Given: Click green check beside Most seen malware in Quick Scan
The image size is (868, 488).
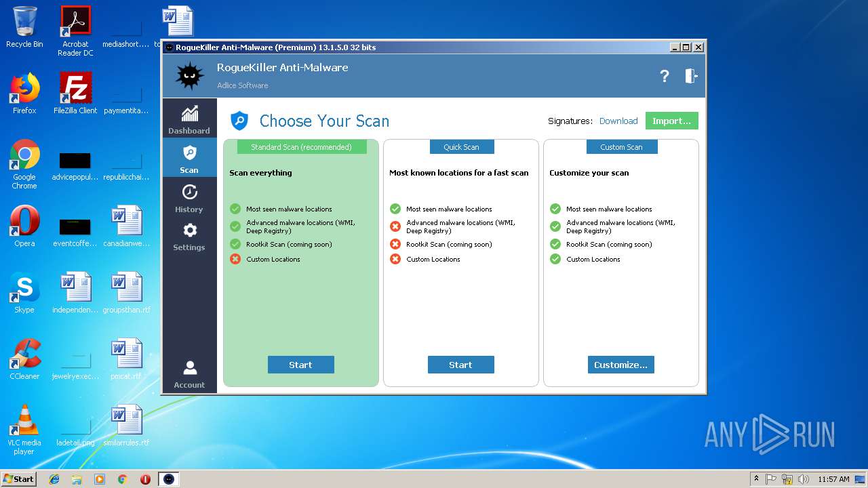Looking at the screenshot, I should (395, 209).
